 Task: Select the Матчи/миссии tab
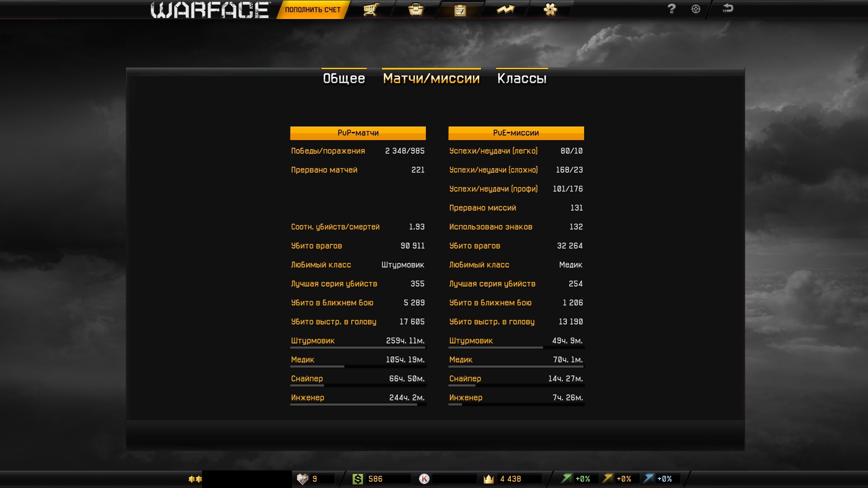(431, 79)
